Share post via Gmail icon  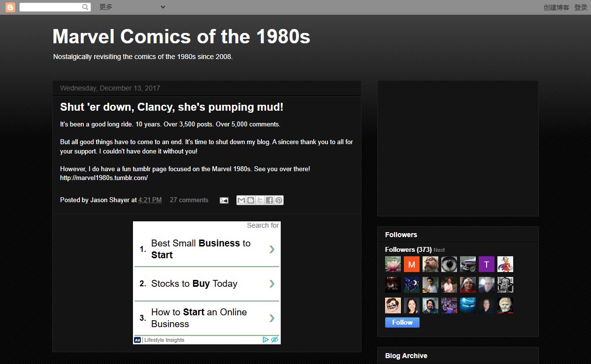(241, 200)
